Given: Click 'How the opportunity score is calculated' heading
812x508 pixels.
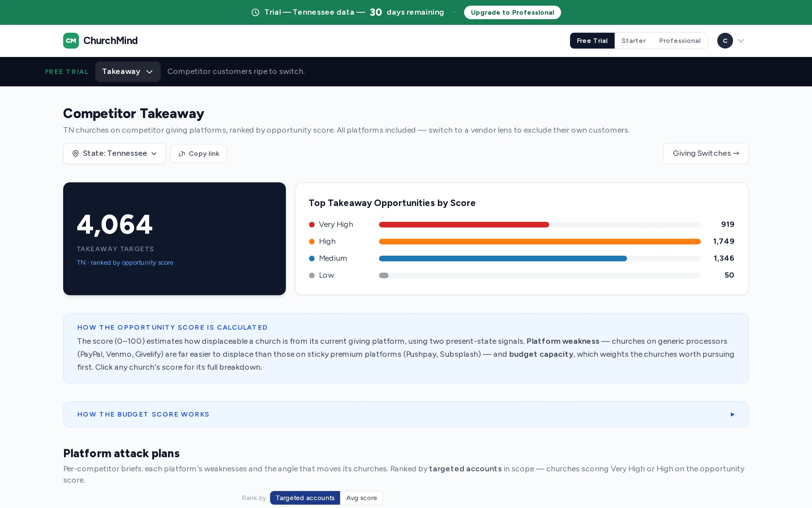Looking at the screenshot, I should coord(173,327).
